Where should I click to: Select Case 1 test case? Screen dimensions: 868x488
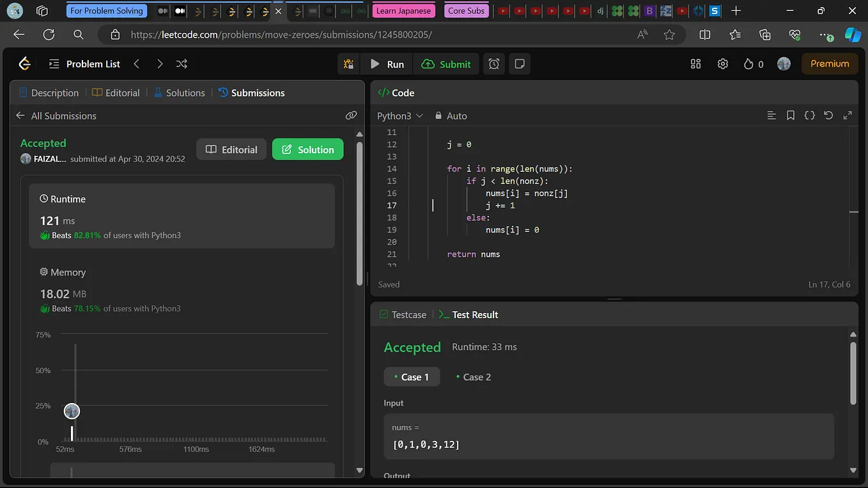point(412,377)
